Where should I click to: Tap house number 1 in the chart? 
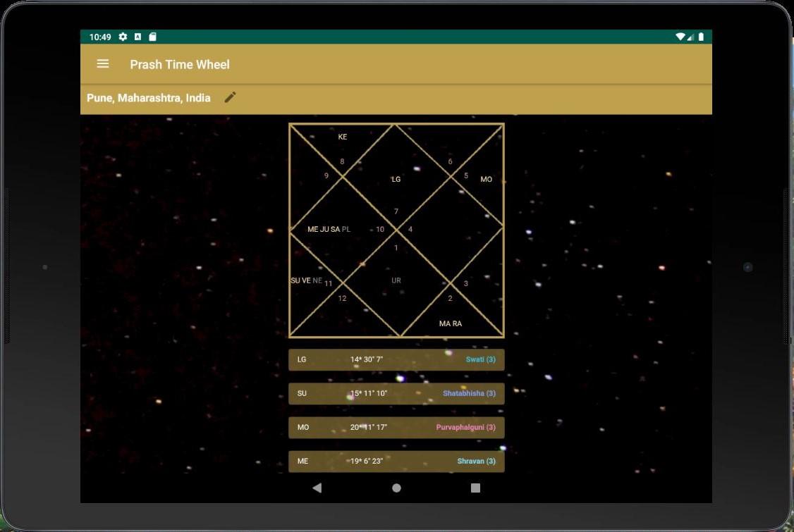(396, 248)
